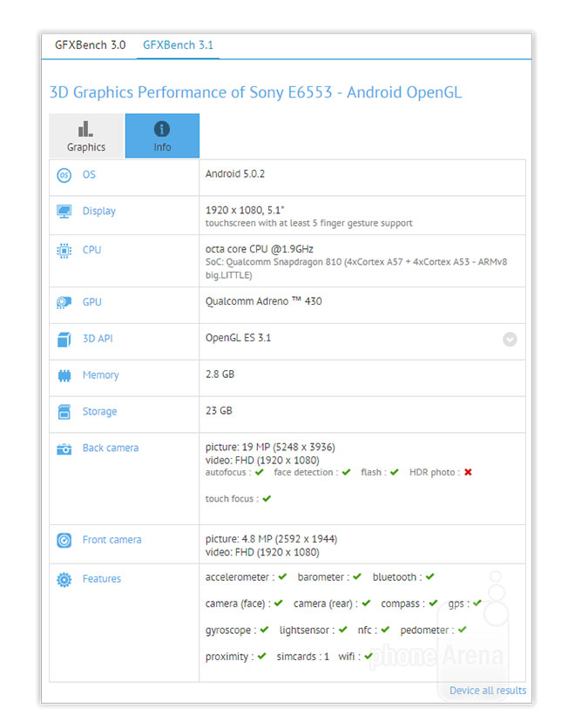Select the Info tab
The height and width of the screenshot is (728, 575).
tap(162, 136)
